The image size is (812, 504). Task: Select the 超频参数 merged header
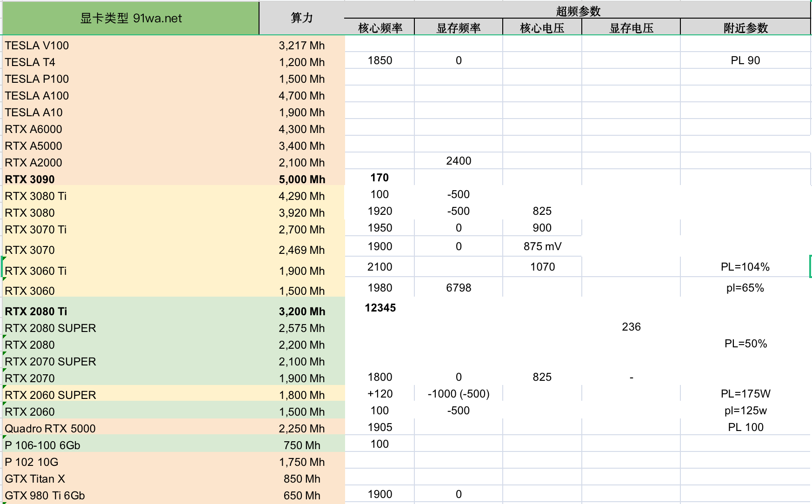pos(578,11)
